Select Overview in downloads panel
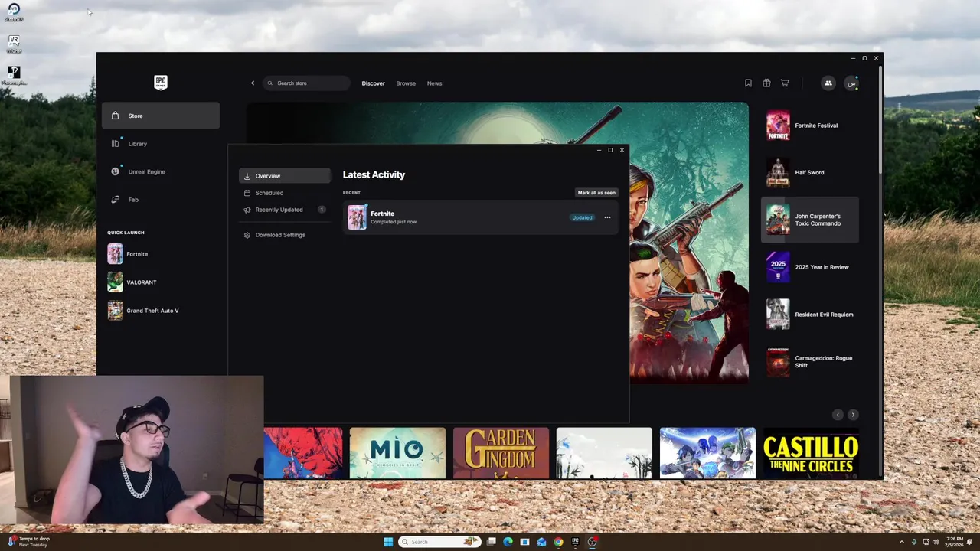The height and width of the screenshot is (551, 980). (x=285, y=176)
